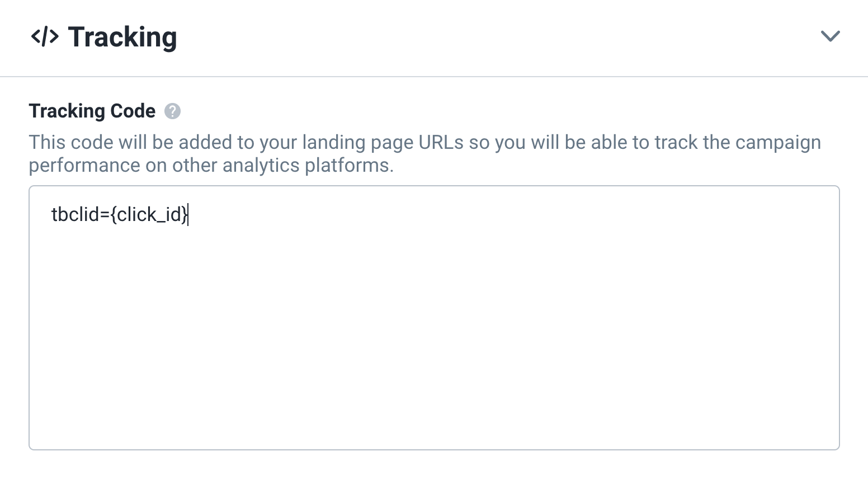Click the Tracking section heading
This screenshot has height=489, width=868.
(x=122, y=37)
